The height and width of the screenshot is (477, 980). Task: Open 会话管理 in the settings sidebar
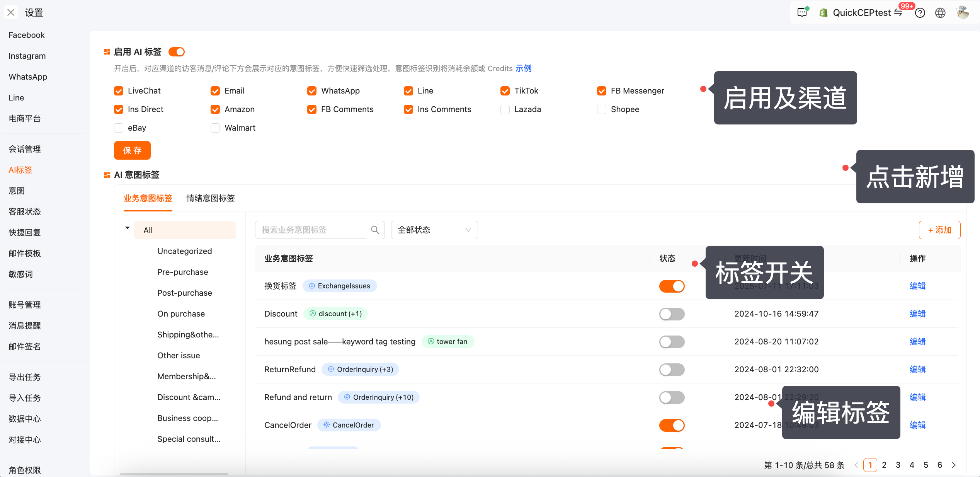(x=25, y=149)
